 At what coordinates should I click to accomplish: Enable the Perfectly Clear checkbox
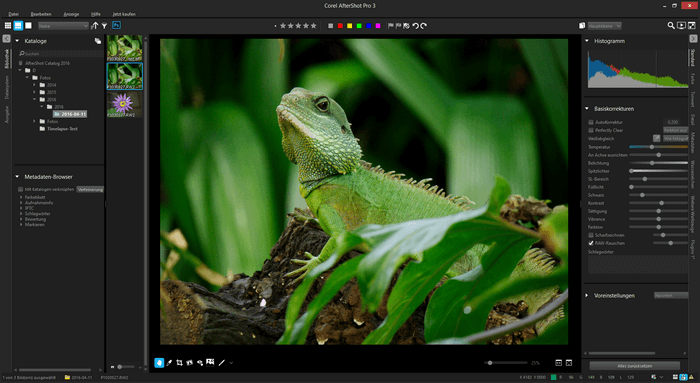tap(591, 130)
